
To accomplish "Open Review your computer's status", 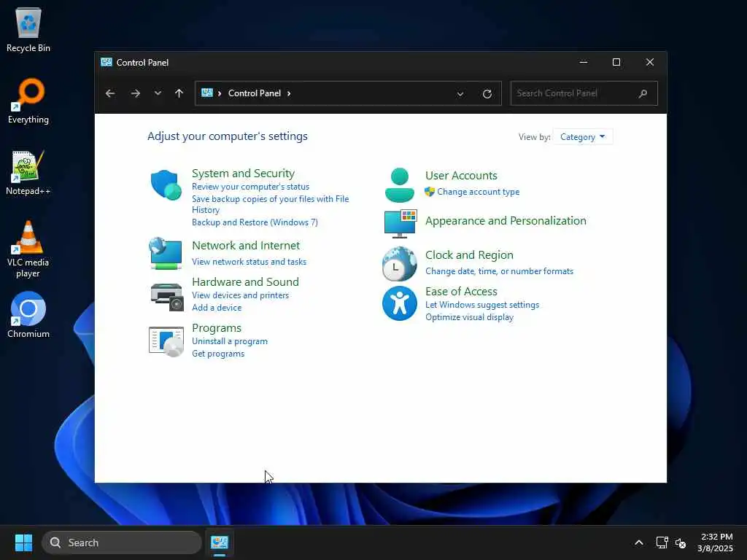I will (251, 187).
